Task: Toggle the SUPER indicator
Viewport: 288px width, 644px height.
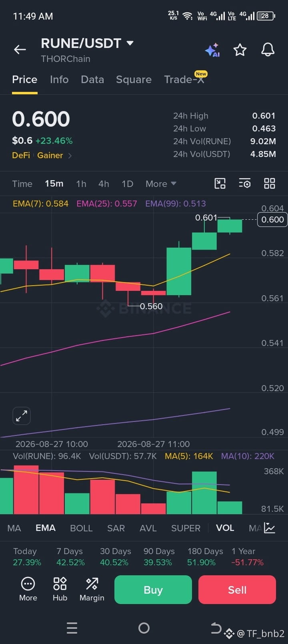Action: (186, 528)
